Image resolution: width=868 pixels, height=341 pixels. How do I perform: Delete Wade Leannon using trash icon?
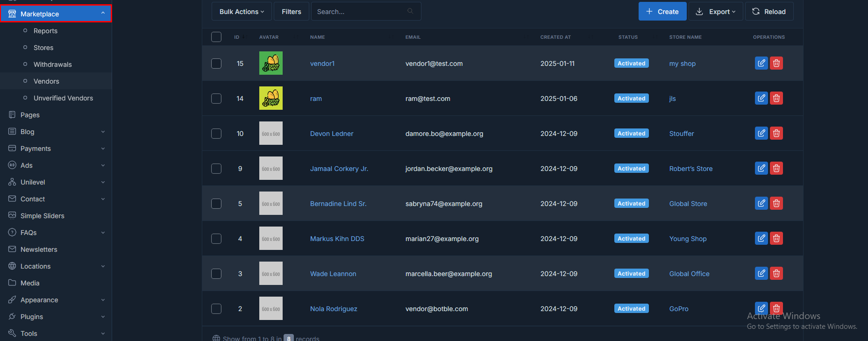tap(776, 273)
